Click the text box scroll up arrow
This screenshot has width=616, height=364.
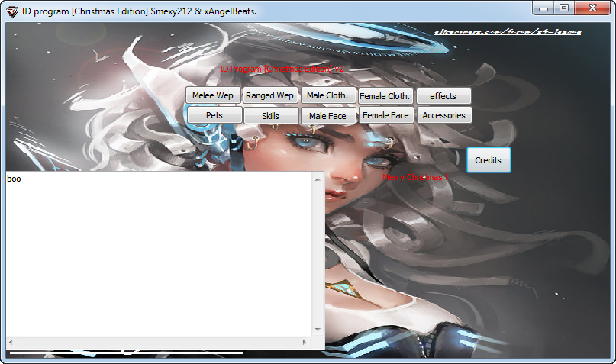(318, 178)
